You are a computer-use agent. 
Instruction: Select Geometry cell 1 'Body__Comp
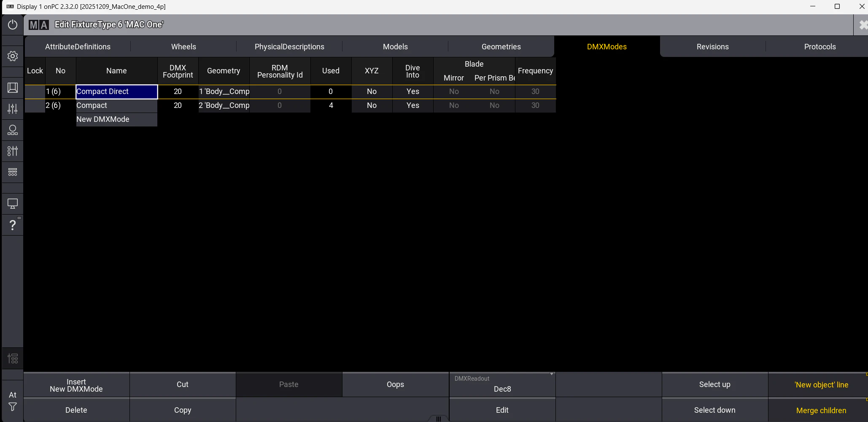[224, 91]
